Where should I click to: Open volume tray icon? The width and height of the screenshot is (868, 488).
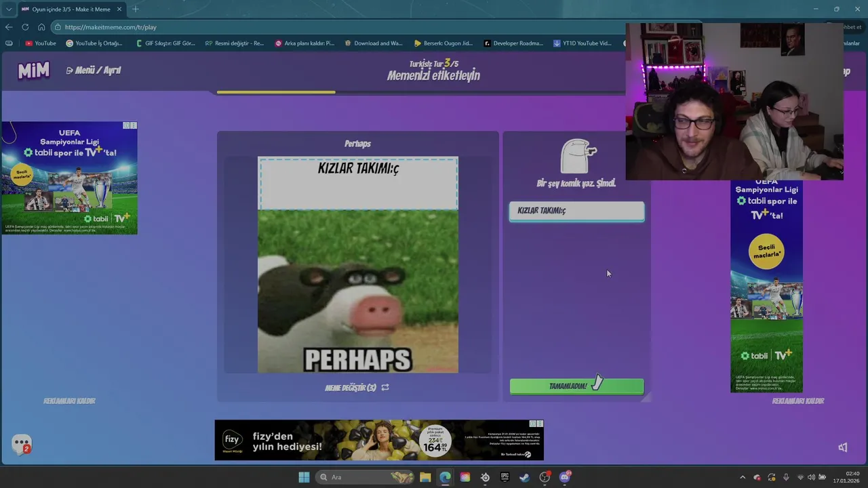coord(812,477)
